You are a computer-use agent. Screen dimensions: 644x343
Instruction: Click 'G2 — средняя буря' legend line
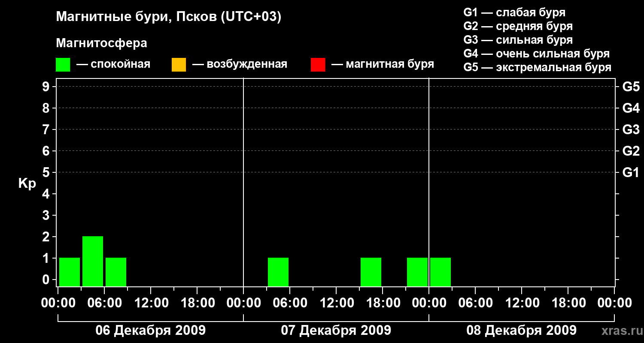[518, 26]
